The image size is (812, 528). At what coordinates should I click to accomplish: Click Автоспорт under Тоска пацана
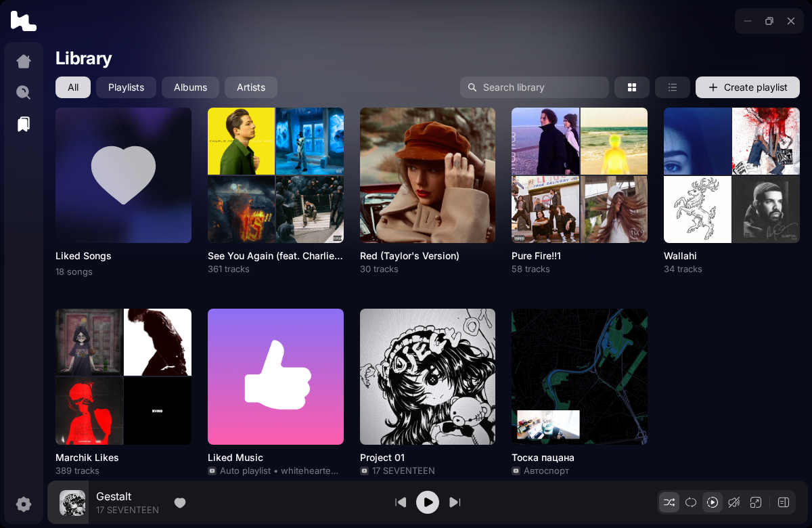coord(546,470)
